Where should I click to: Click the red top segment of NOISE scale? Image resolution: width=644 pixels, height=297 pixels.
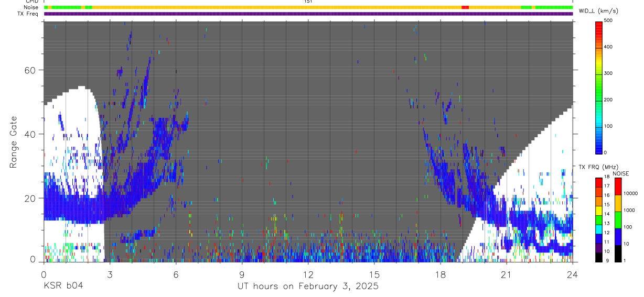(618, 186)
